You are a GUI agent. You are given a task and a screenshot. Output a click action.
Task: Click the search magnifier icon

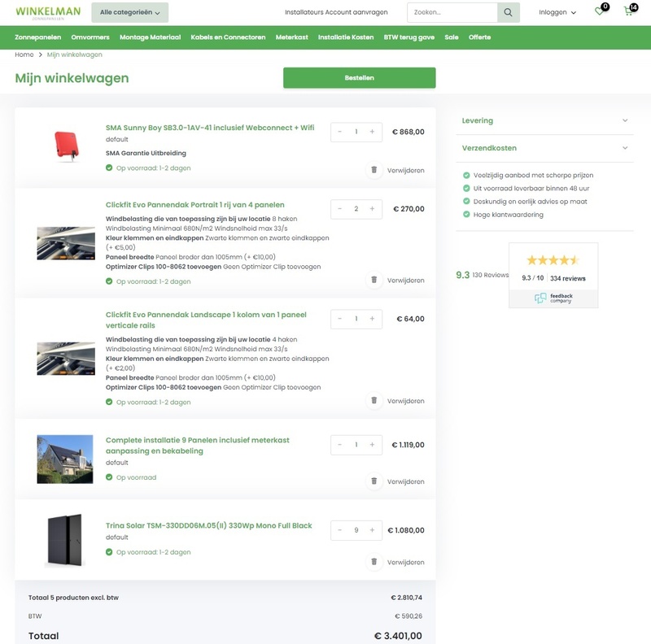pyautogui.click(x=508, y=12)
